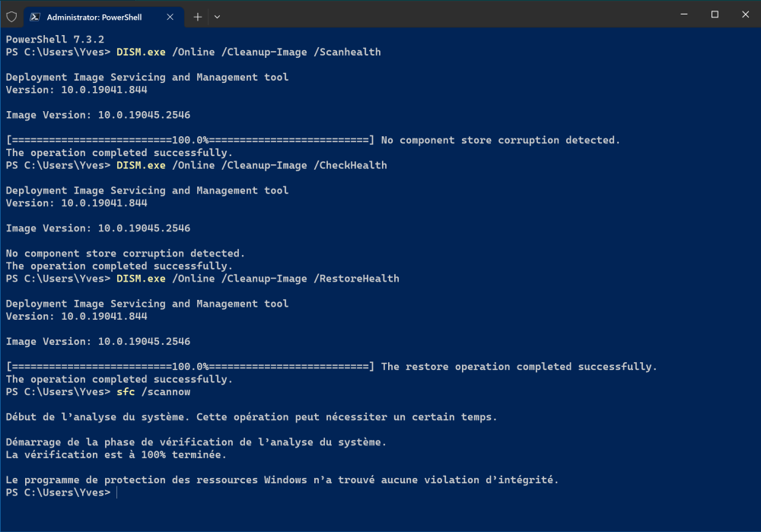The width and height of the screenshot is (761, 532).
Task: Minimize the terminal window
Action: 684,14
